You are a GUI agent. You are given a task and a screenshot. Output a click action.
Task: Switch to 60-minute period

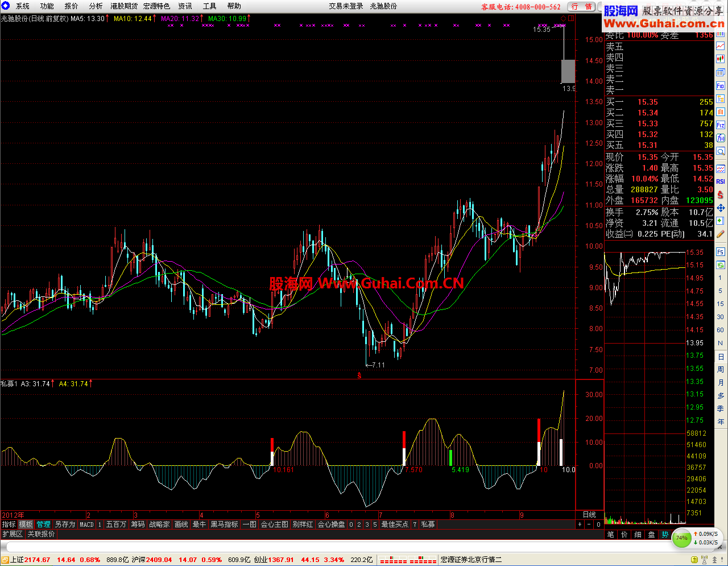point(721,330)
